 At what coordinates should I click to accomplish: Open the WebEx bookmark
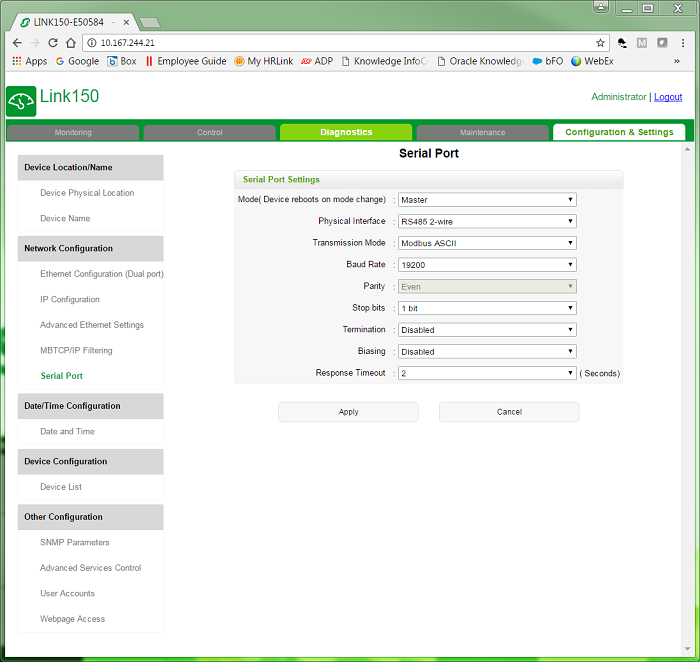coord(592,61)
